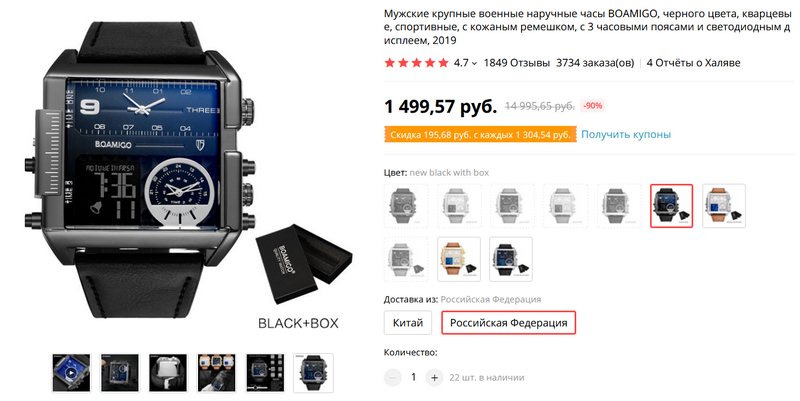Select 'Российская Федерация' shipping origin
The height and width of the screenshot is (401, 800).
pyautogui.click(x=509, y=323)
